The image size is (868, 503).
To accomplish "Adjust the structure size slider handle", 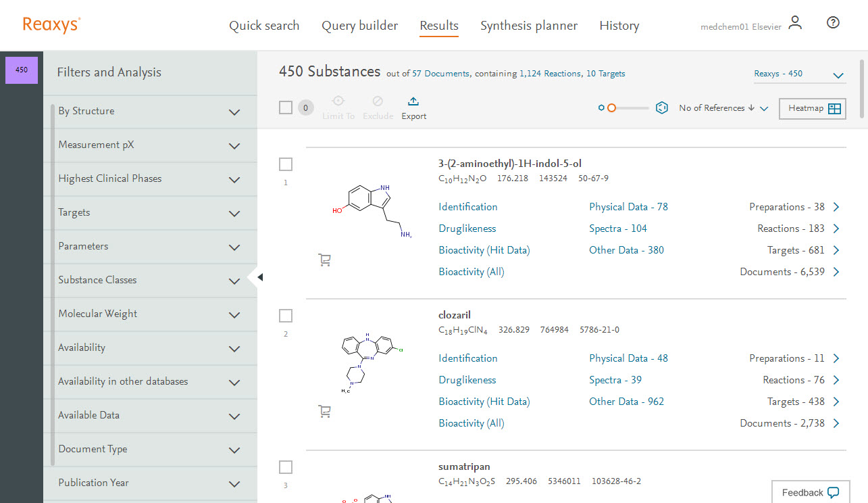I will (x=611, y=108).
